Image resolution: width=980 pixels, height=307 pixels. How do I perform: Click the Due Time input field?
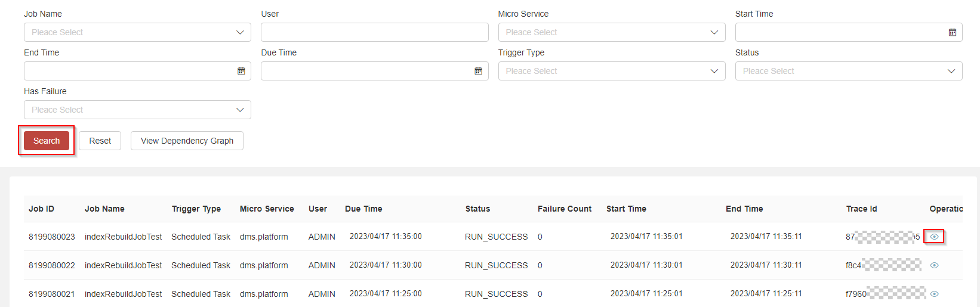[x=365, y=71]
